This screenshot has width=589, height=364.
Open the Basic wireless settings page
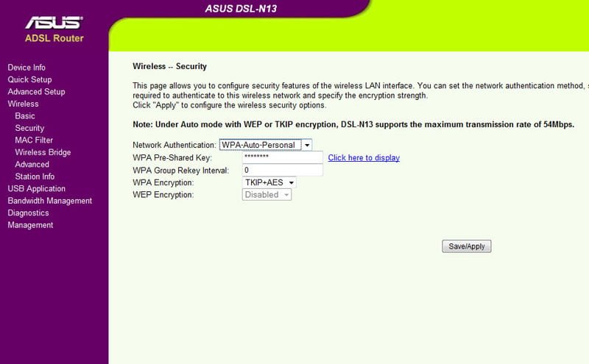25,116
